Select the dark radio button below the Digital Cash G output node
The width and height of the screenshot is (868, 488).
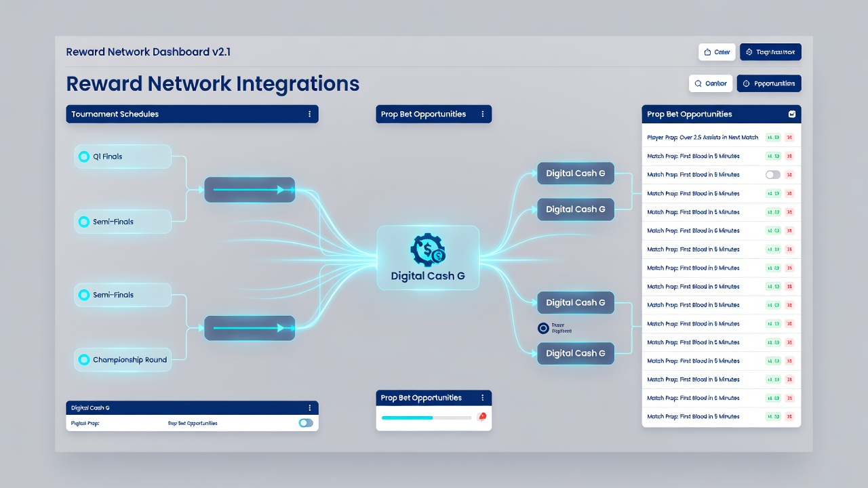(543, 328)
